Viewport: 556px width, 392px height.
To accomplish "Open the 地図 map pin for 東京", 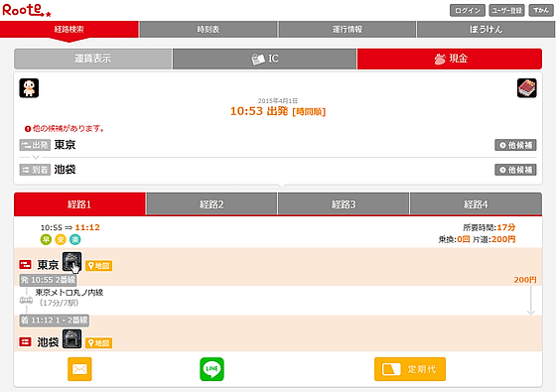I will pos(99,266).
